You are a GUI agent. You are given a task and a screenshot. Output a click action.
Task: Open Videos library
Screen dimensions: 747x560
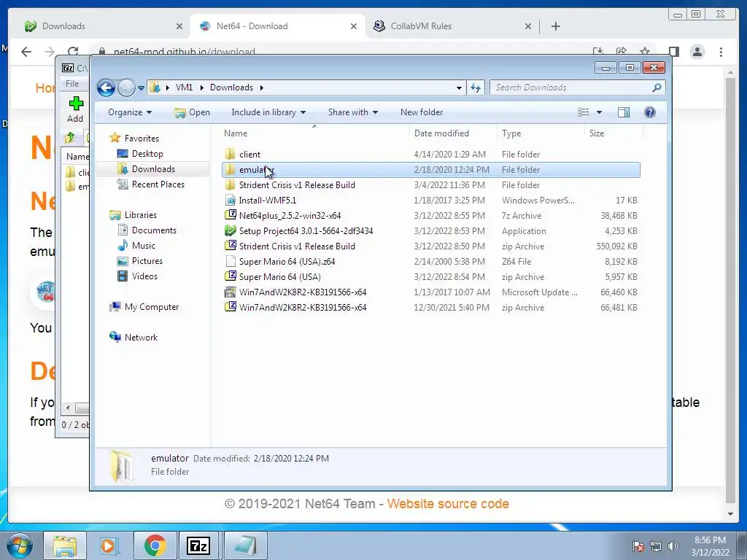click(144, 276)
